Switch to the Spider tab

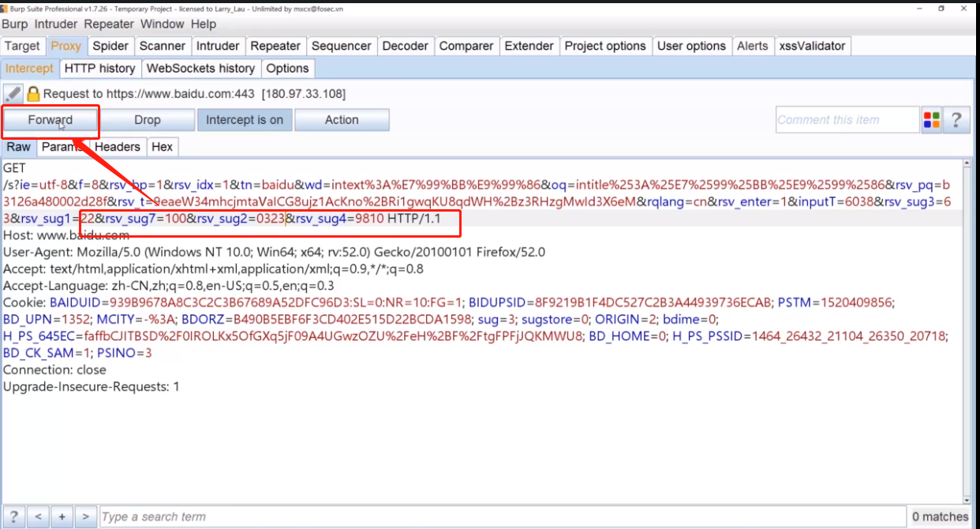(110, 46)
